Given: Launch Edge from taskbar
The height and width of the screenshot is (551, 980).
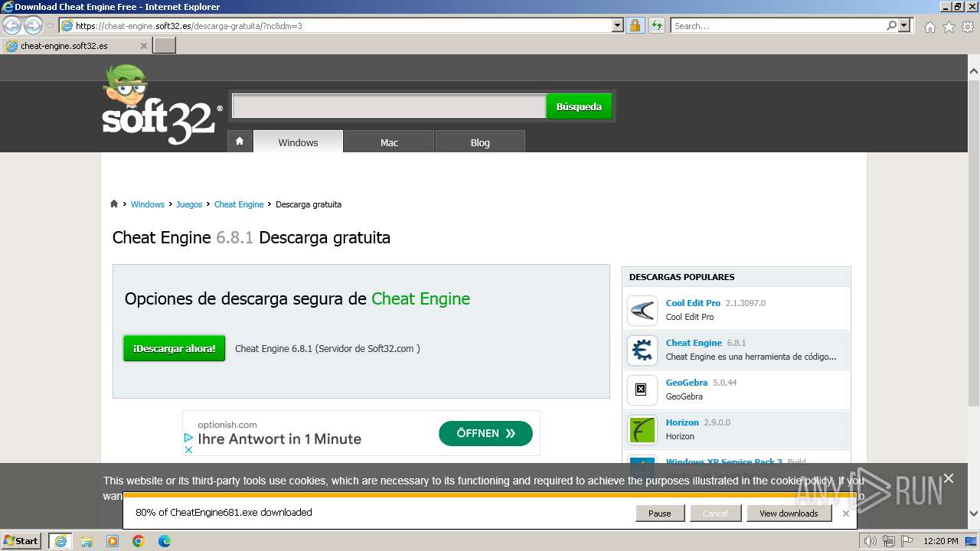Looking at the screenshot, I should [x=165, y=541].
